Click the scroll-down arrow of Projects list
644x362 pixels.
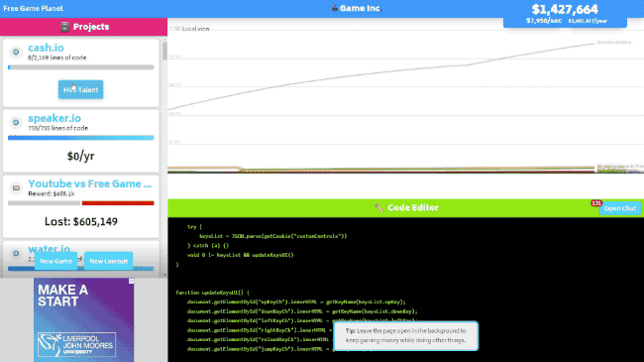164,275
